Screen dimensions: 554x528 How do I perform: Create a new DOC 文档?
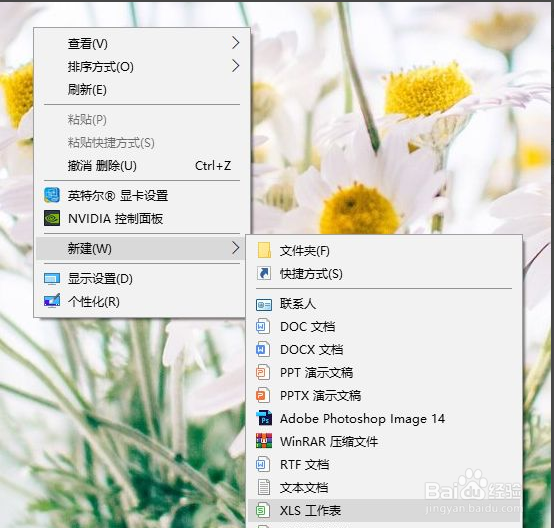[384, 327]
